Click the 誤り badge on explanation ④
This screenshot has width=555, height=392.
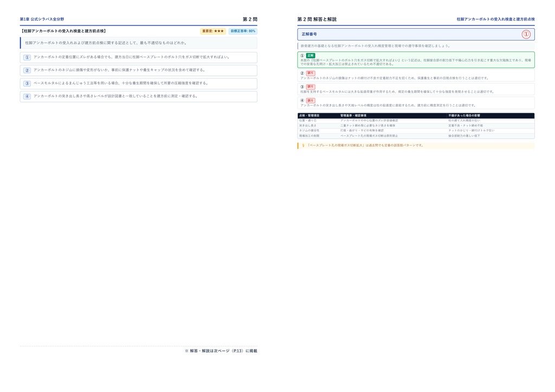point(311,100)
